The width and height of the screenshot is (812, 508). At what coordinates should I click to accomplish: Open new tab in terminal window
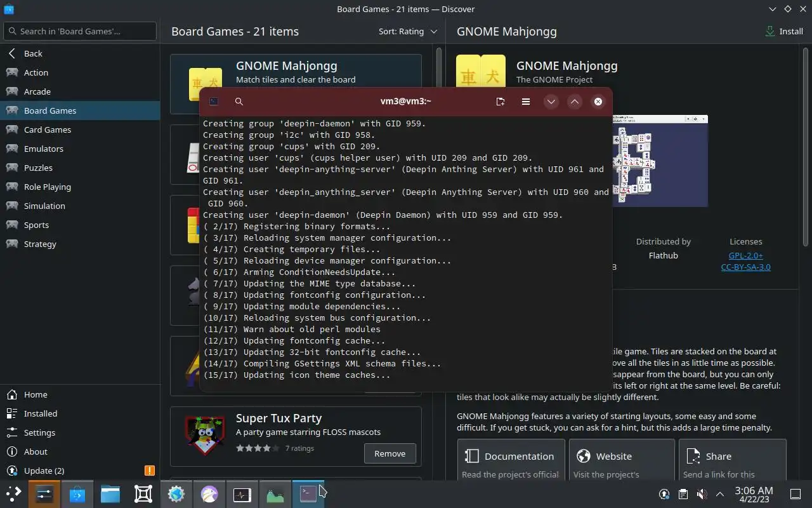[501, 102]
